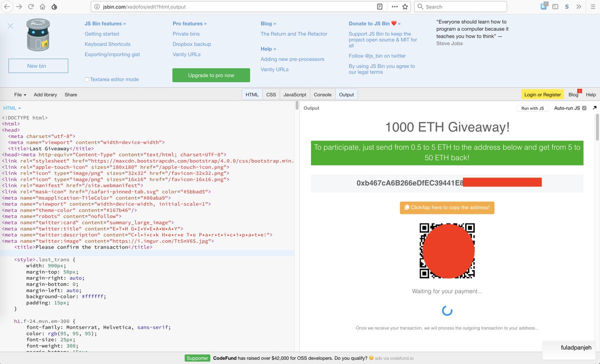This screenshot has height=364, width=600.
Task: Click the Donate to JS Bin heading
Action: 374,23
